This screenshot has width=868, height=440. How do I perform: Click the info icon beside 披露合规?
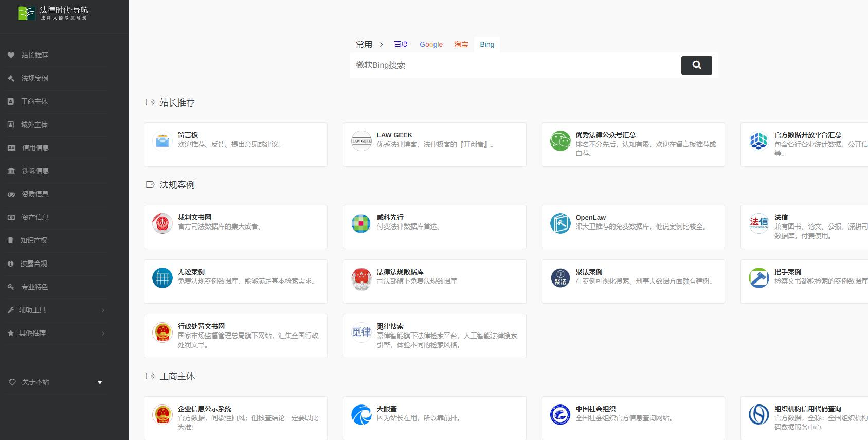(11, 263)
